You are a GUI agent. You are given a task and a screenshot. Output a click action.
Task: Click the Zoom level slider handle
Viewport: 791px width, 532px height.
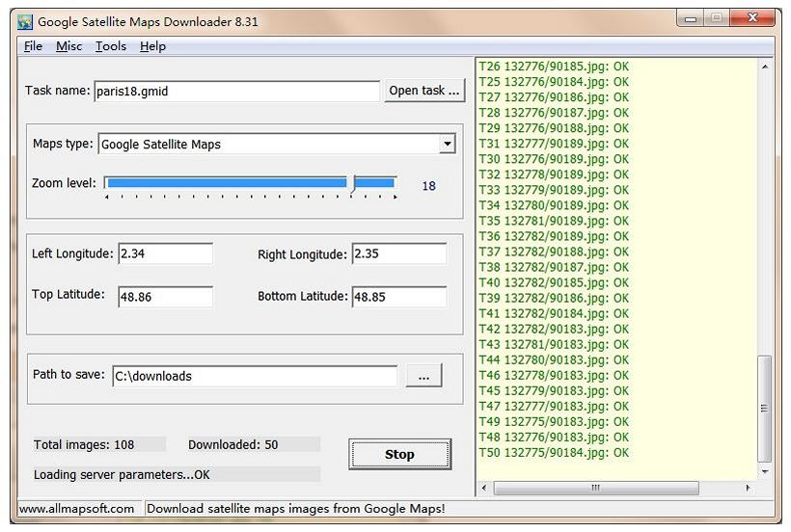click(x=354, y=183)
